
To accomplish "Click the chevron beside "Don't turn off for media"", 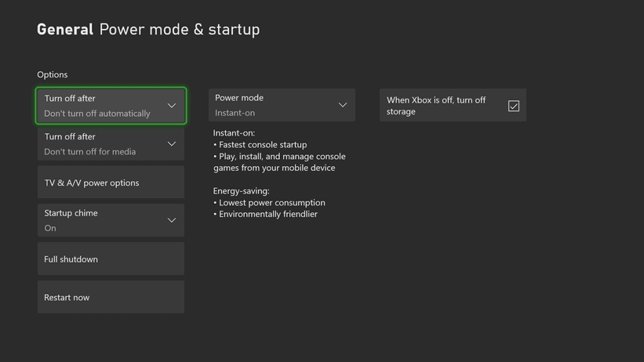I will 171,144.
